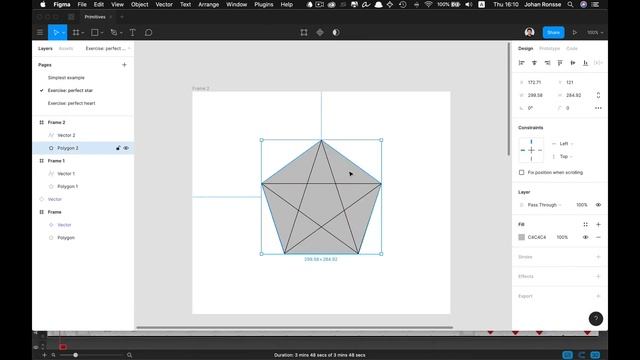Viewport: 640px width, 360px height.
Task: Align selection vertical centers
Action: pyautogui.click(x=573, y=62)
